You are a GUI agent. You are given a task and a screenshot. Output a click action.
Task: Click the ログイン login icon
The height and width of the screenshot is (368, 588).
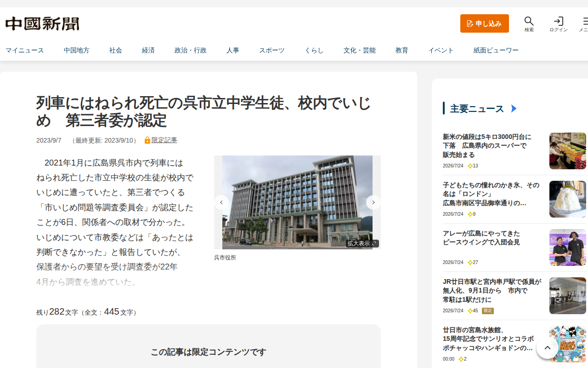[559, 21]
